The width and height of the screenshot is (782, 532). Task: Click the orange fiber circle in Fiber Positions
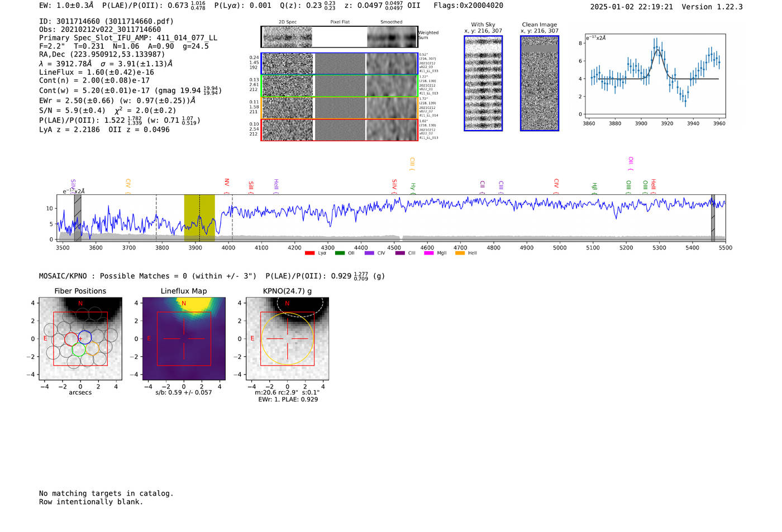tap(92, 349)
